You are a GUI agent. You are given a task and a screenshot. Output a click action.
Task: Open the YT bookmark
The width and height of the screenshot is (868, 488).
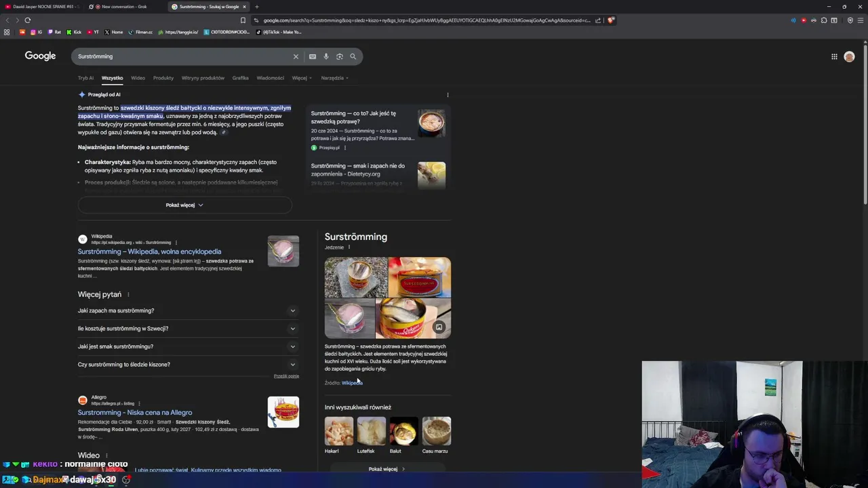(x=92, y=32)
